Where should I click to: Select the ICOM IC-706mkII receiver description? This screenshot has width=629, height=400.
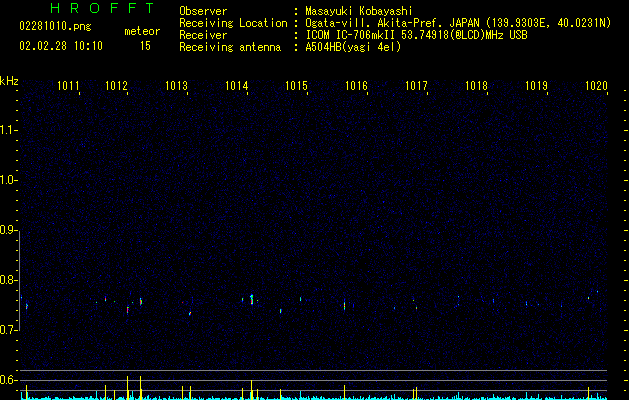416,35
